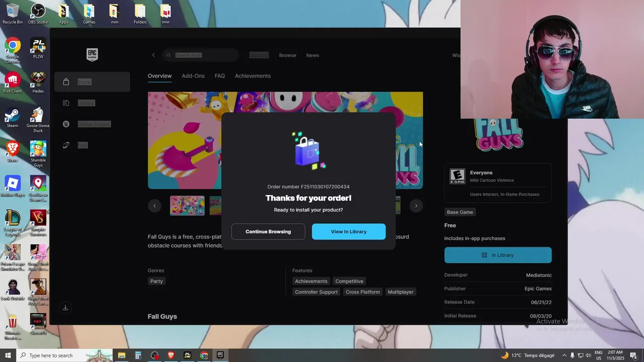
Task: Open the notifications center in taskbar
Action: pyautogui.click(x=633, y=355)
